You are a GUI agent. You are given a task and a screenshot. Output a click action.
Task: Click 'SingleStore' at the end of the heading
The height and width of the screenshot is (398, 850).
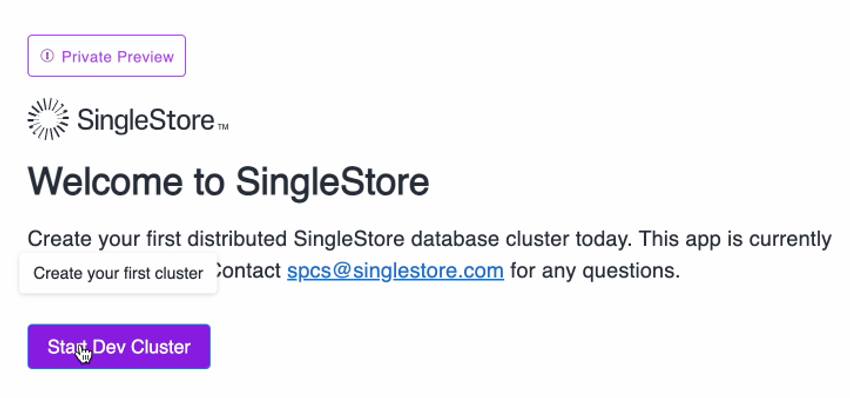pyautogui.click(x=332, y=183)
